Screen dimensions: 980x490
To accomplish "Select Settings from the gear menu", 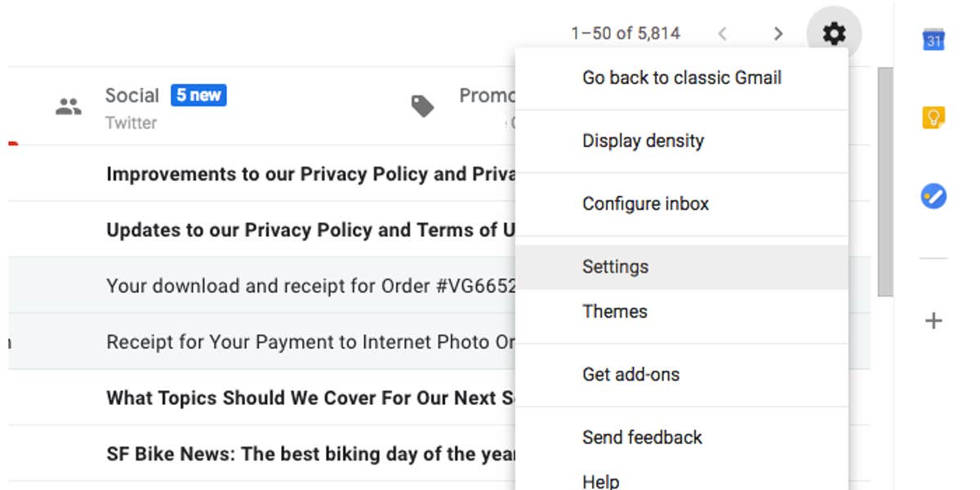I will point(615,266).
